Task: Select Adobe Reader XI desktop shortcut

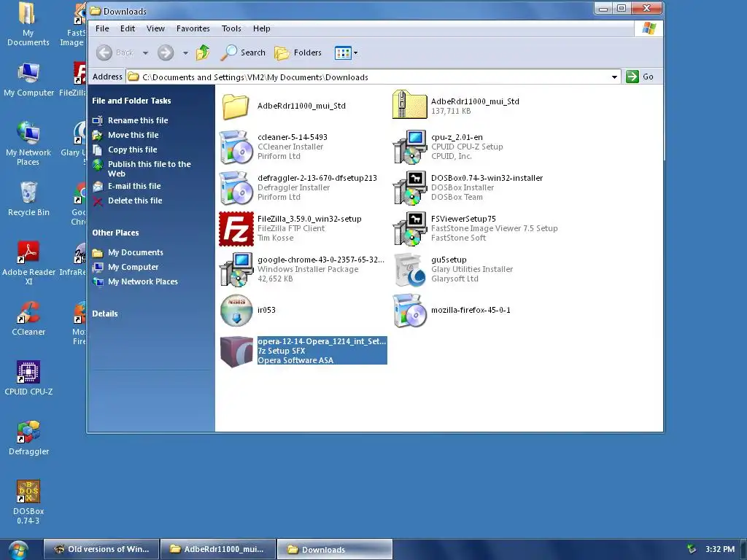Action: 28,262
